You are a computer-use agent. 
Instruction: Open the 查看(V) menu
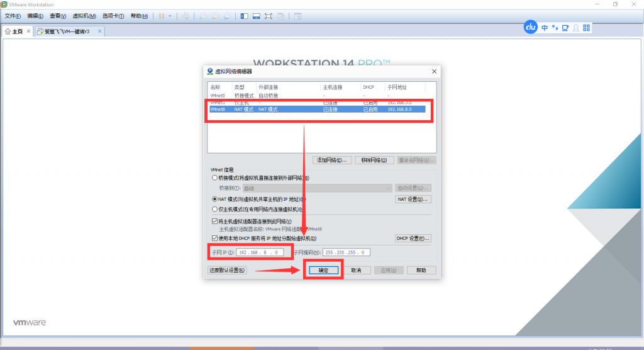point(58,16)
